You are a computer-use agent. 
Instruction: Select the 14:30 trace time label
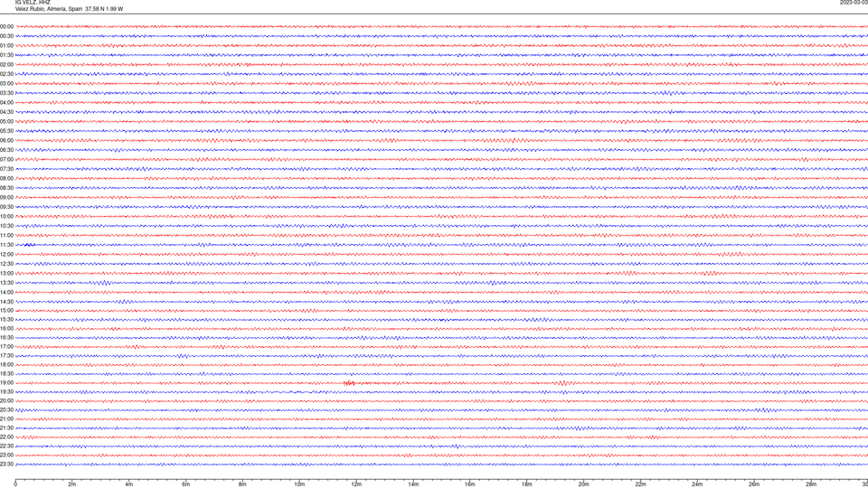coord(6,302)
